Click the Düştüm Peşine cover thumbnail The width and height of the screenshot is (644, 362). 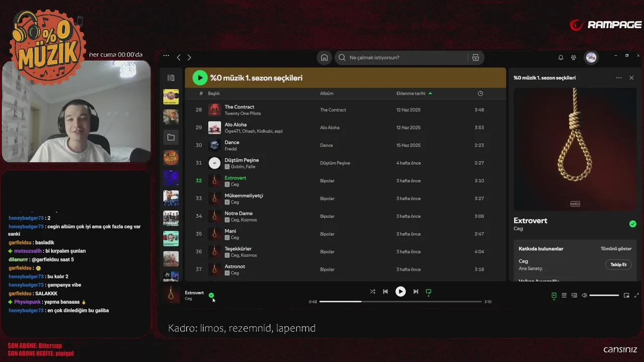[215, 163]
